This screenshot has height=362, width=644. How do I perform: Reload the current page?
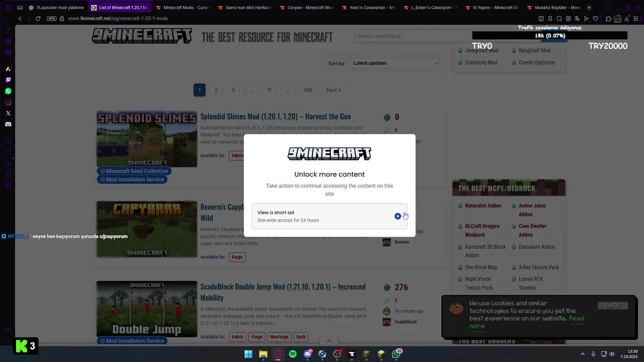[x=38, y=19]
